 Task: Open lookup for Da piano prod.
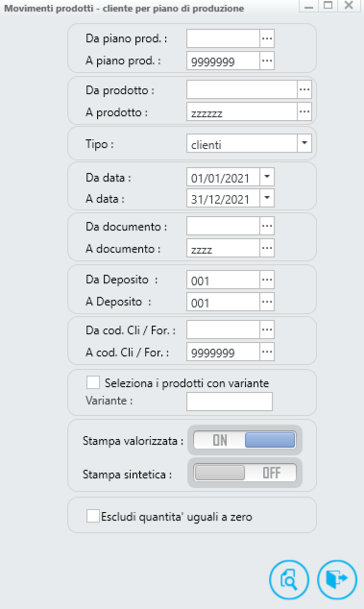point(267,38)
